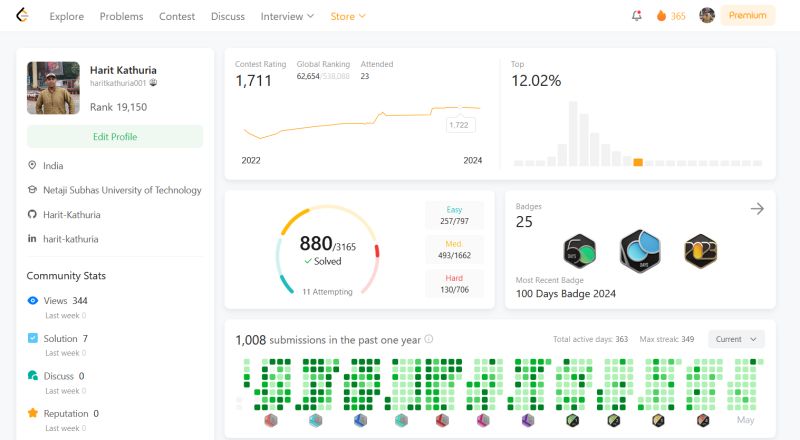Select the Med. 493/1662 difficulty box
Screen dimensions: 800x440
(454, 250)
